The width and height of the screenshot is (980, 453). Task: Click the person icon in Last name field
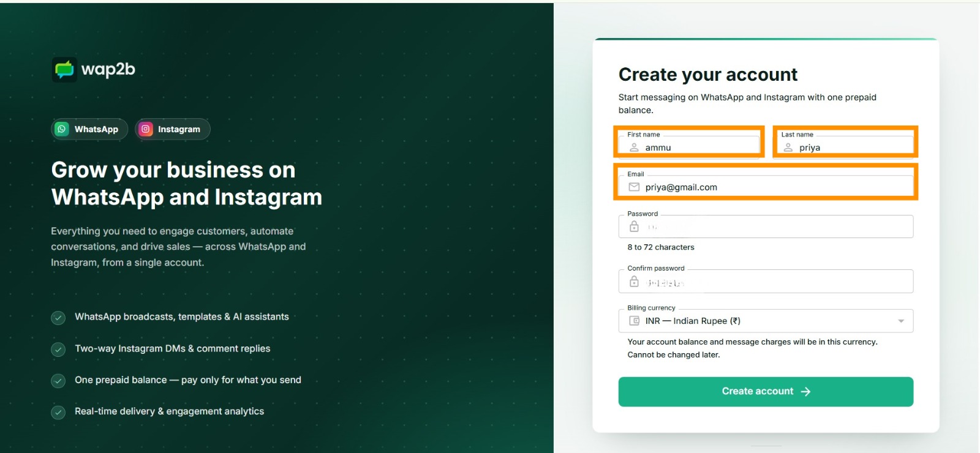tap(788, 148)
